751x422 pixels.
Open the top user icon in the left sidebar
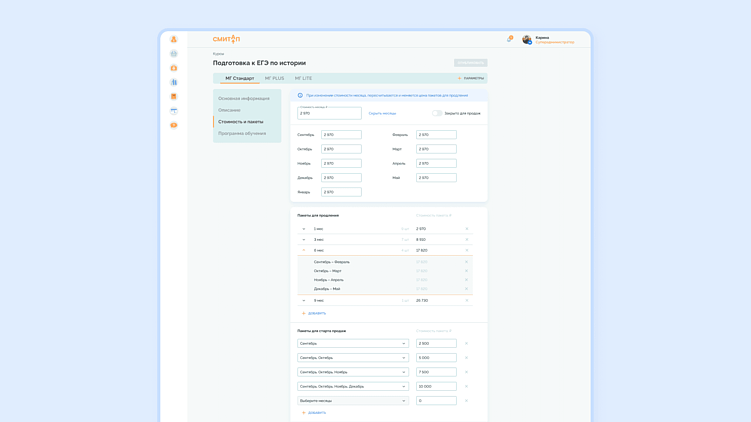click(x=174, y=39)
